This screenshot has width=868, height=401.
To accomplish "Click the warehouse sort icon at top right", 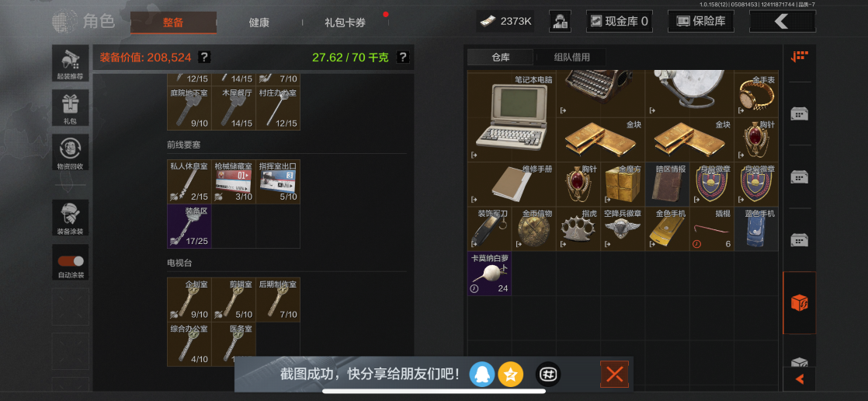I will coord(799,57).
